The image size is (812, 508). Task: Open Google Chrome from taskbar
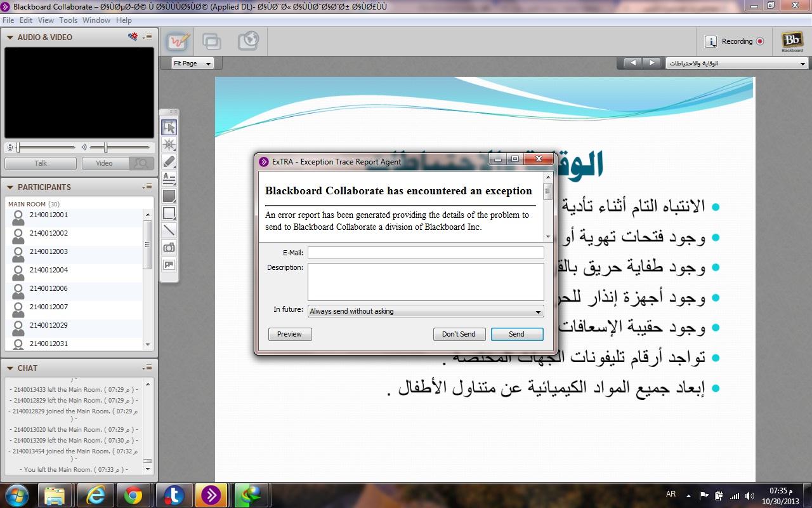point(133,495)
